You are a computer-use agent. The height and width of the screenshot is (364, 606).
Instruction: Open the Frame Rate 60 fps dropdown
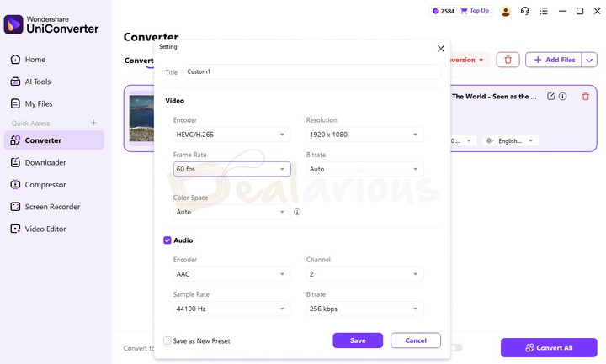point(231,169)
